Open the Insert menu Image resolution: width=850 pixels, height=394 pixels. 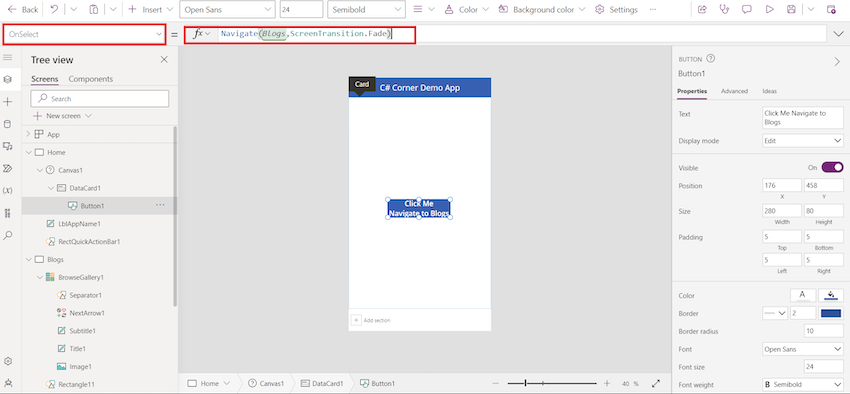[151, 10]
